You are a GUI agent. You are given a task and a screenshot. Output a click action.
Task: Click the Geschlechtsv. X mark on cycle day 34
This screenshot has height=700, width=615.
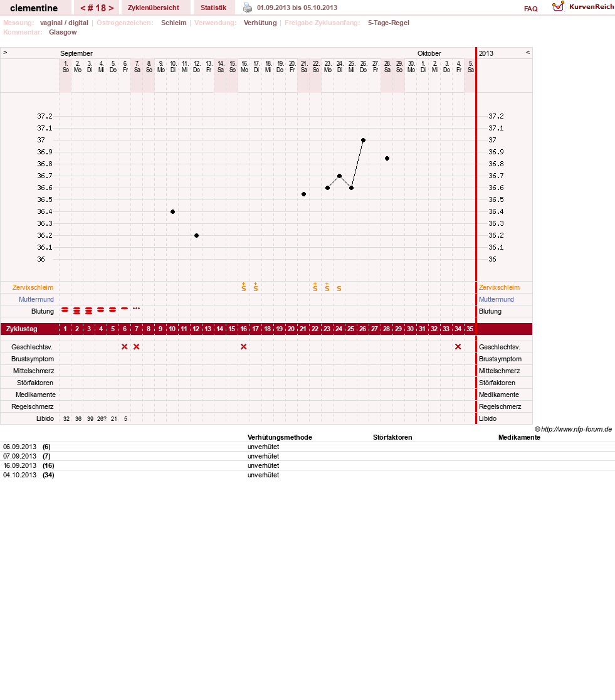tap(458, 347)
